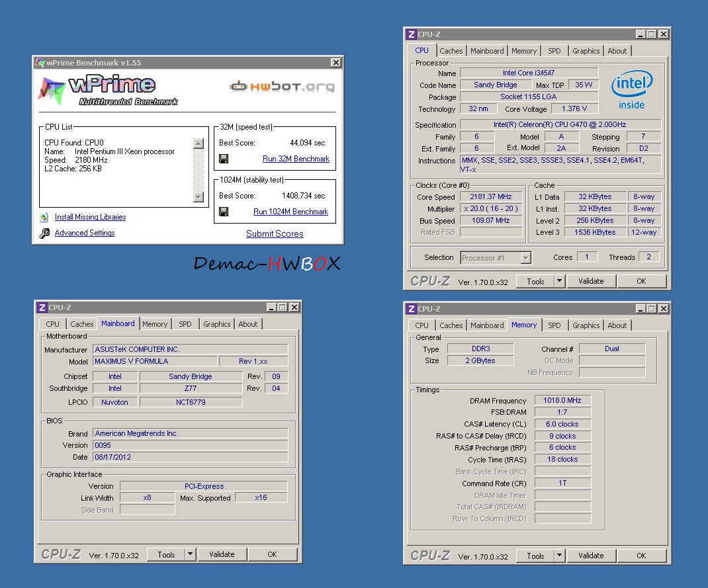Screen dimensions: 708x588
Task: Switch to Caches tab in processor window
Action: pos(451,51)
